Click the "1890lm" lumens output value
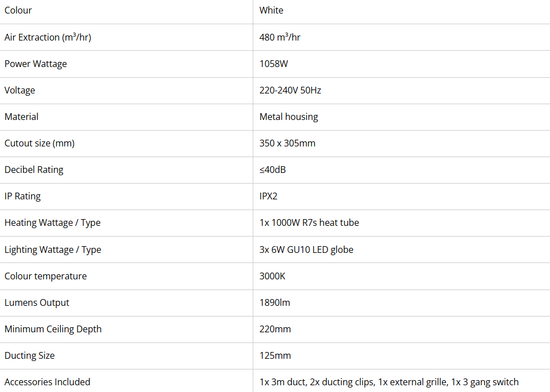 coord(275,302)
